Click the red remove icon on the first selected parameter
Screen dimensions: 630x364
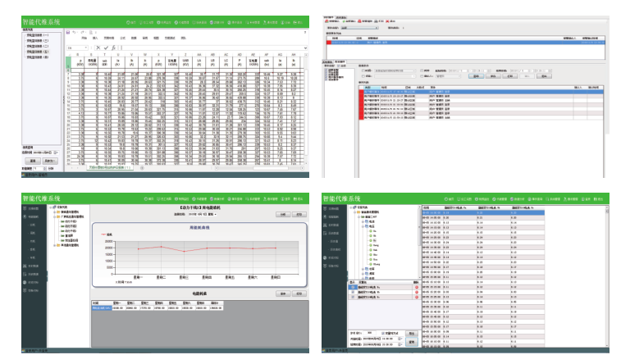tap(418, 289)
